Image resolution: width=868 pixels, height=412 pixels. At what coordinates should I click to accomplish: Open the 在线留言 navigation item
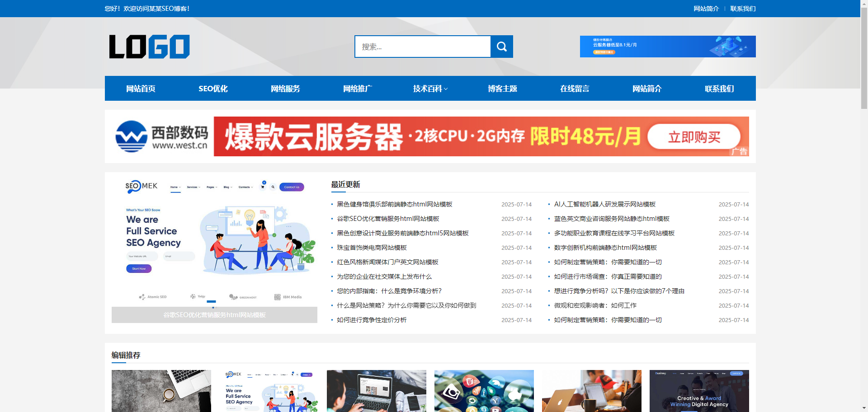click(x=575, y=89)
